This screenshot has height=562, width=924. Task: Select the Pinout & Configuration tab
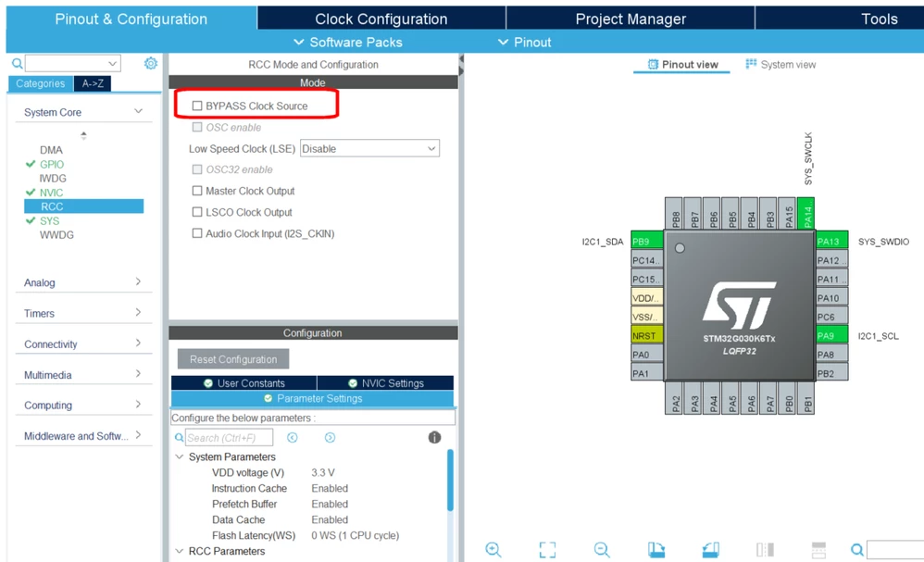coord(131,19)
